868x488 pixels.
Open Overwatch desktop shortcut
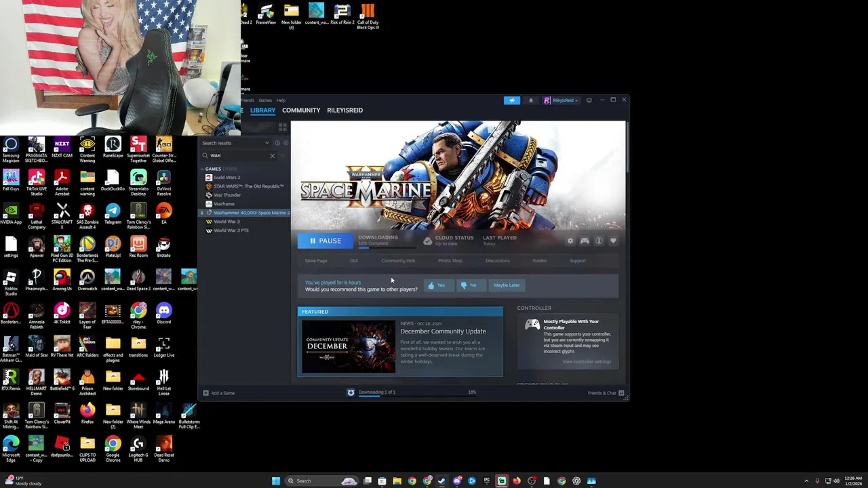click(87, 280)
